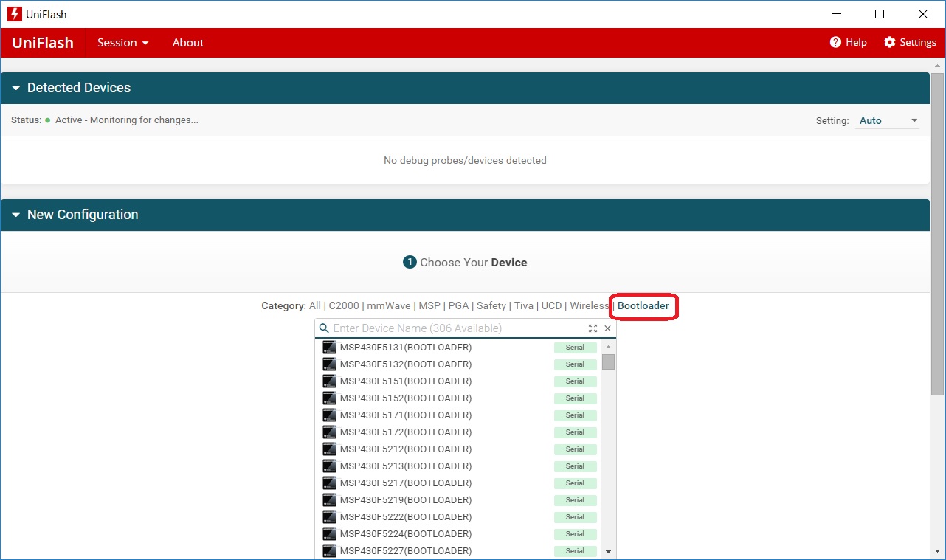Click the chip icon beside MSP430F5217(BOOTLOADER)
This screenshot has height=560, width=946.
click(329, 483)
